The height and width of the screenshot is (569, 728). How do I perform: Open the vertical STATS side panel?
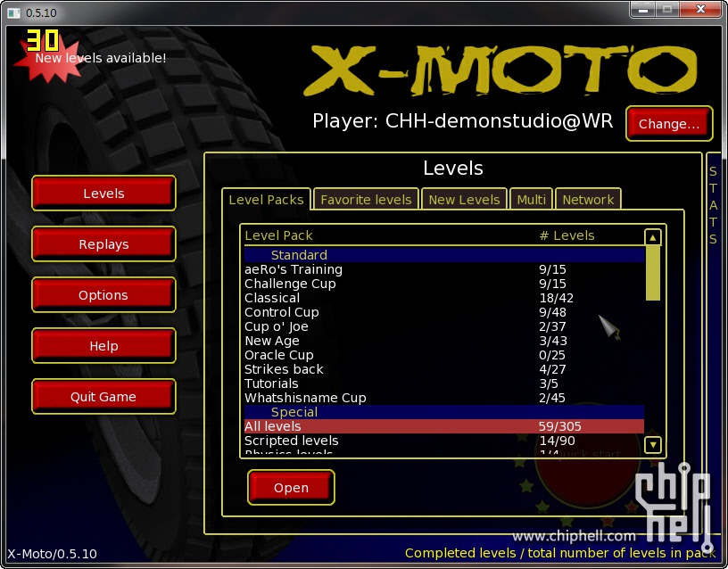(x=713, y=205)
